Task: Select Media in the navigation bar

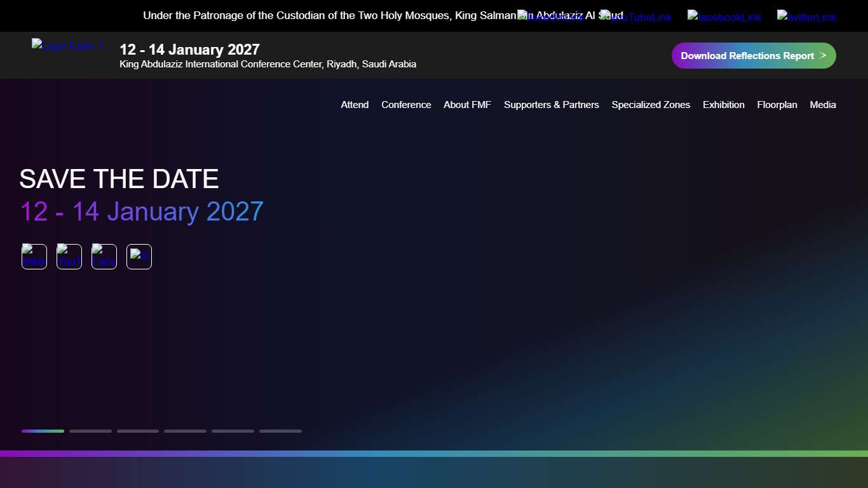Action: point(823,105)
